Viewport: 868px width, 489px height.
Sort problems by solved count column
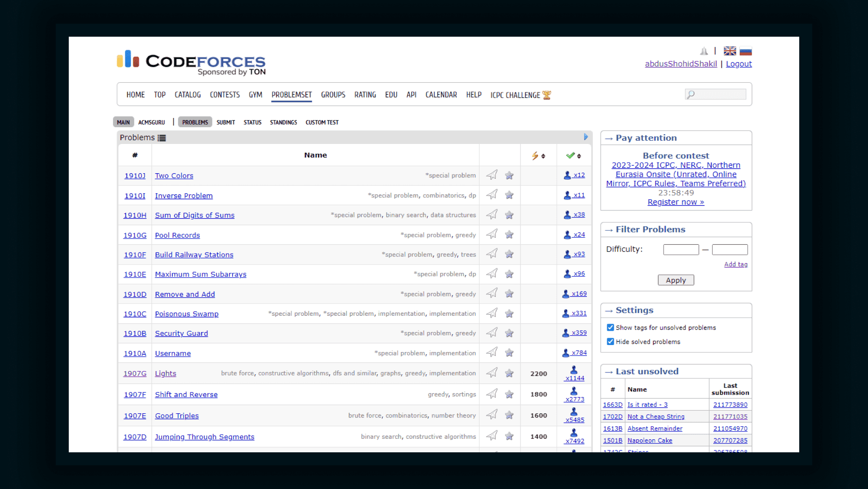(574, 156)
